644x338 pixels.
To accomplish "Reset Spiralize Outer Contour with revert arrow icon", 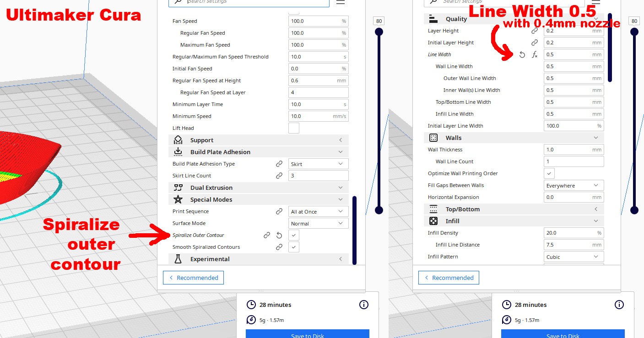I will pyautogui.click(x=279, y=235).
